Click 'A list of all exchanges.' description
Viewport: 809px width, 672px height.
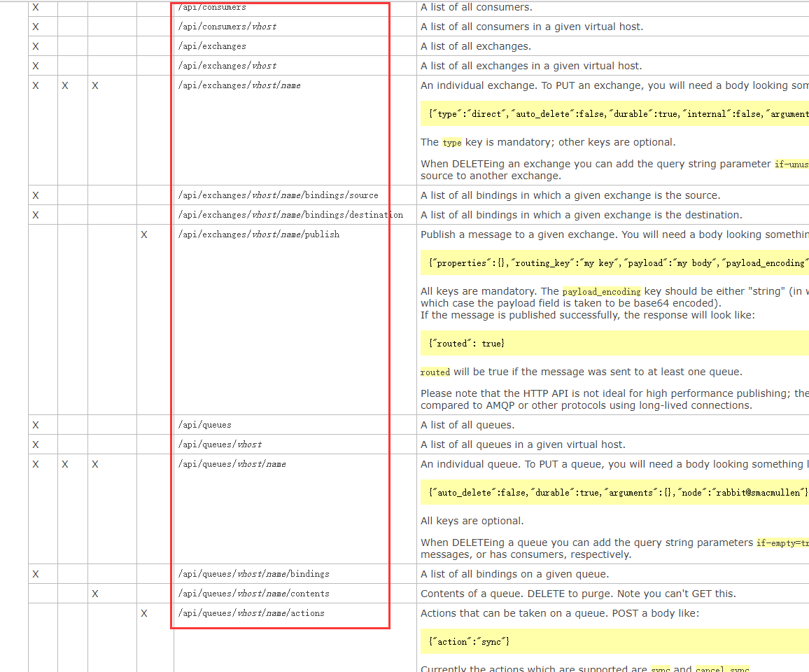click(x=476, y=46)
